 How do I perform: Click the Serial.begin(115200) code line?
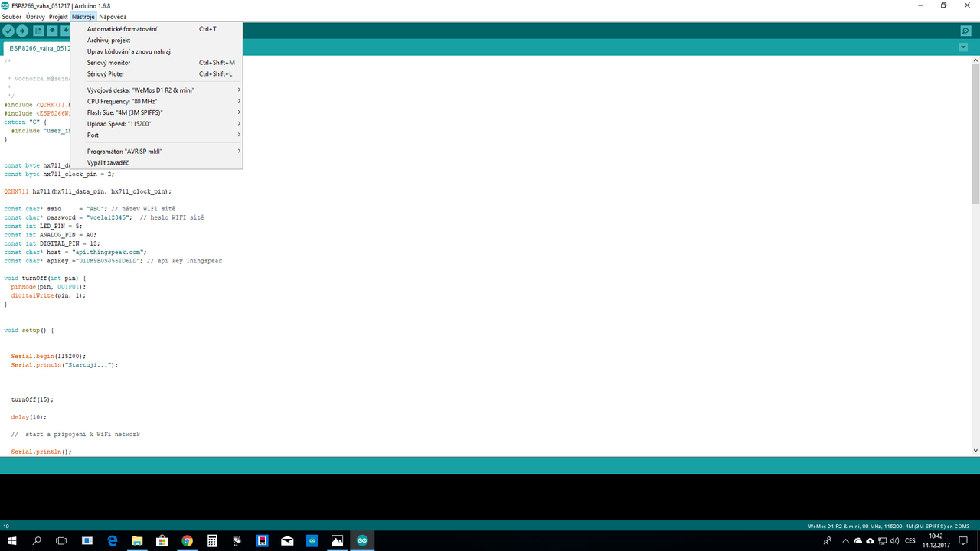pyautogui.click(x=48, y=356)
